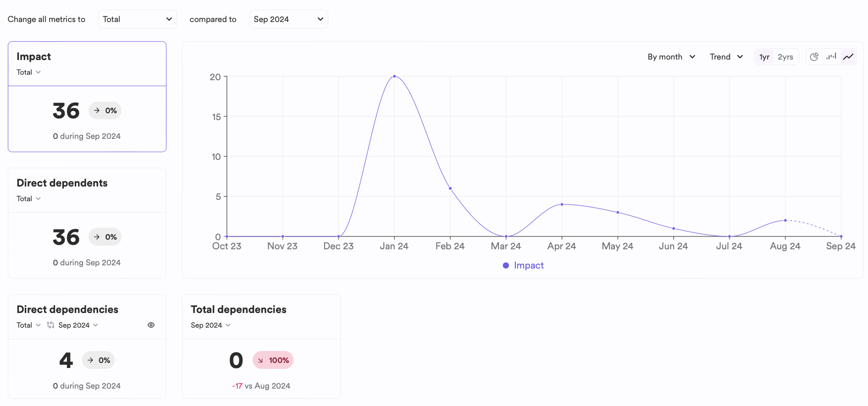
Task: Click the May 24 data point on chart
Action: click(x=618, y=213)
